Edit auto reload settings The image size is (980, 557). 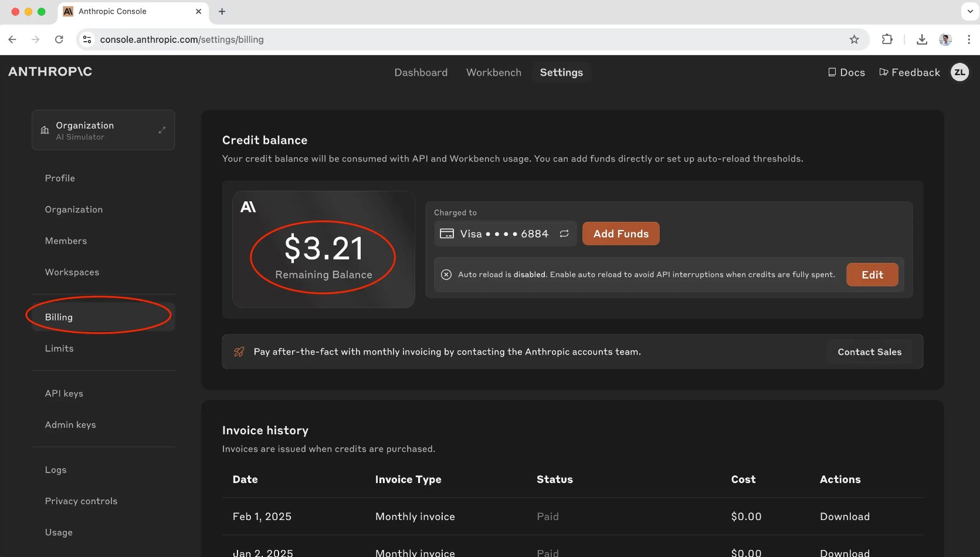(872, 275)
